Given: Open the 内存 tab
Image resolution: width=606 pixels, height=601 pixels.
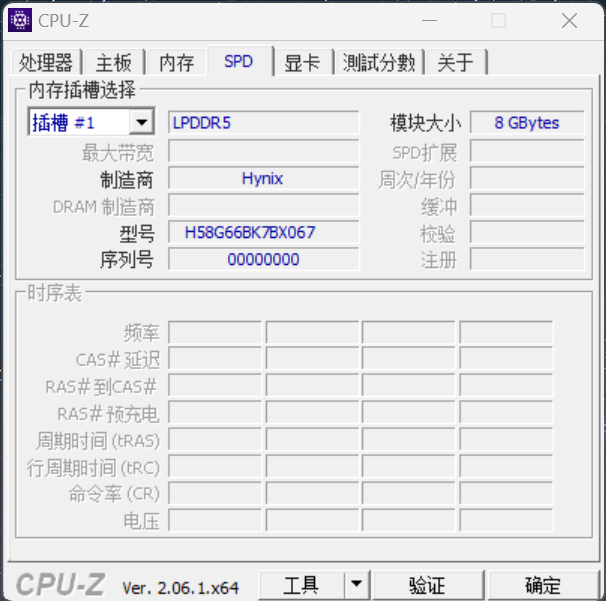Looking at the screenshot, I should [177, 62].
